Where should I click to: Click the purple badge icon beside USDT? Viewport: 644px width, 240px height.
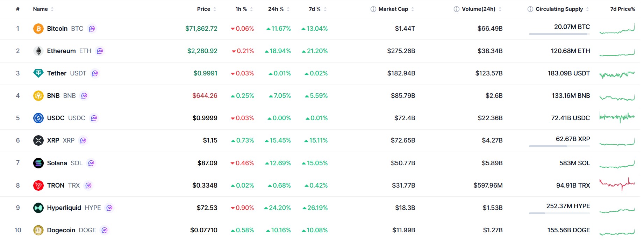[x=95, y=73]
